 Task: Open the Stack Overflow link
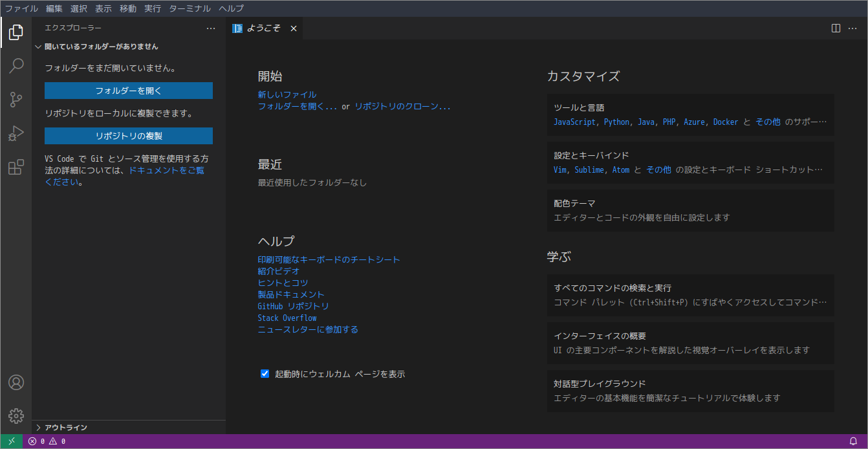(287, 318)
